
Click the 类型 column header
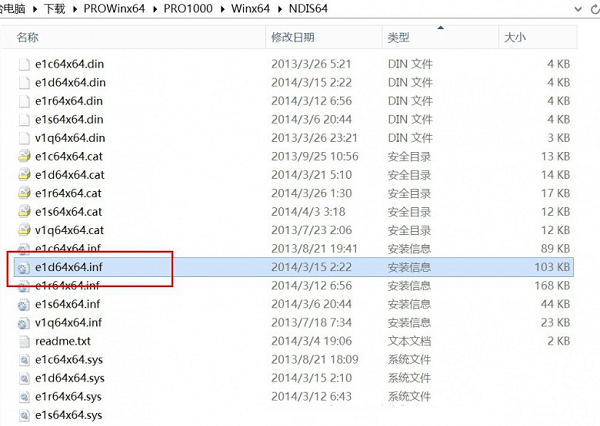[398, 37]
